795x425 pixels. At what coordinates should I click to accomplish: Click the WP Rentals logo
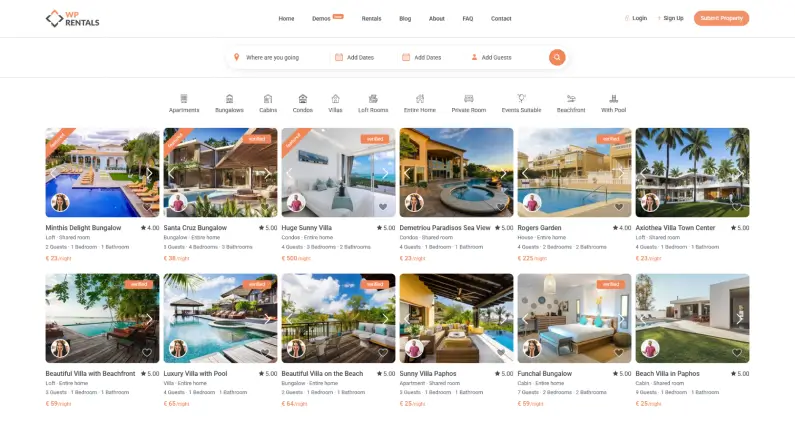tap(73, 18)
